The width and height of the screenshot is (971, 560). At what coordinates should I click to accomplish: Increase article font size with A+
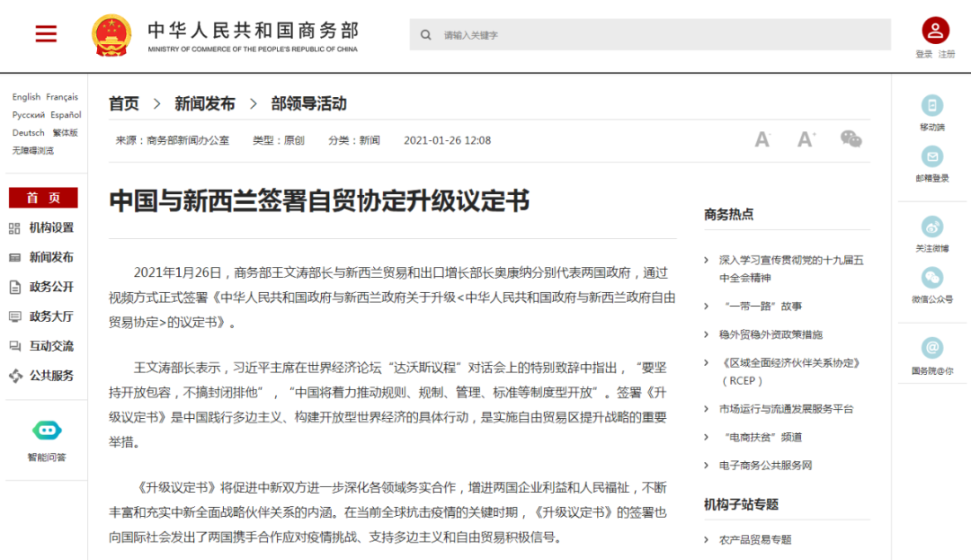(x=806, y=138)
